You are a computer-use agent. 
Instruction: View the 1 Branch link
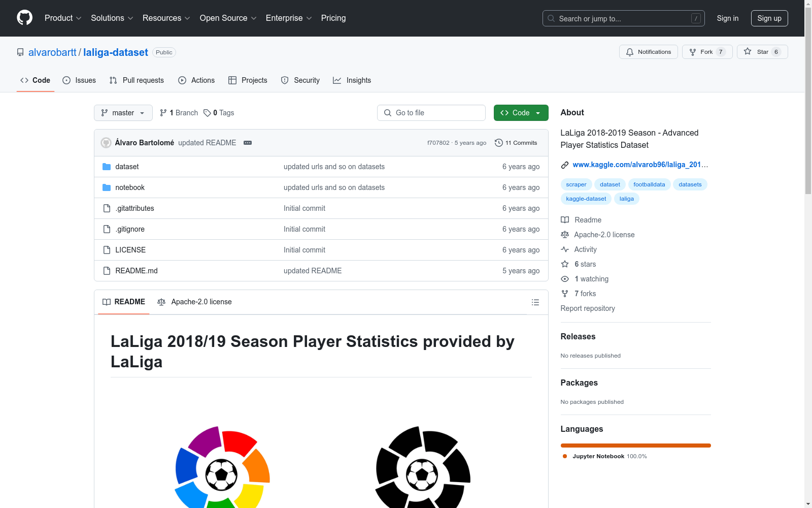[179, 113]
